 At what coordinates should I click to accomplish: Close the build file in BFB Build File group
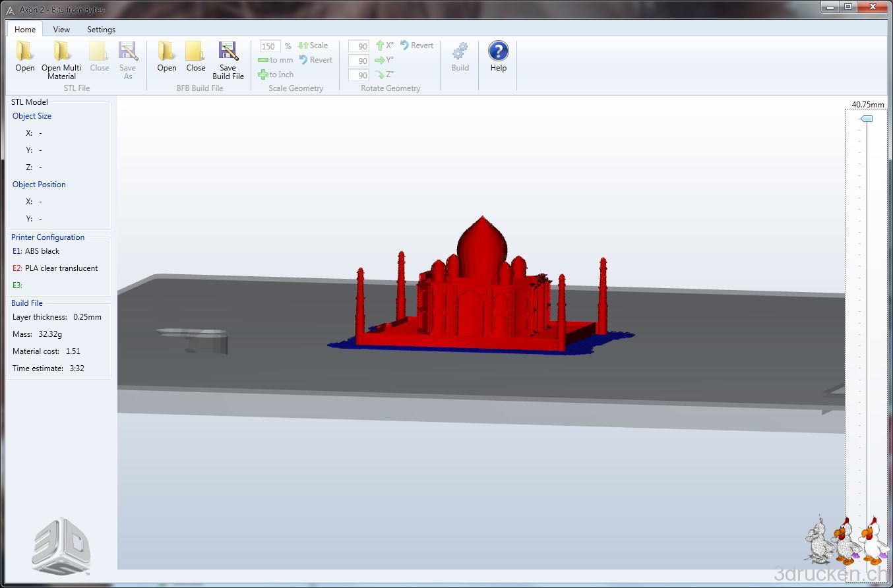[x=196, y=57]
